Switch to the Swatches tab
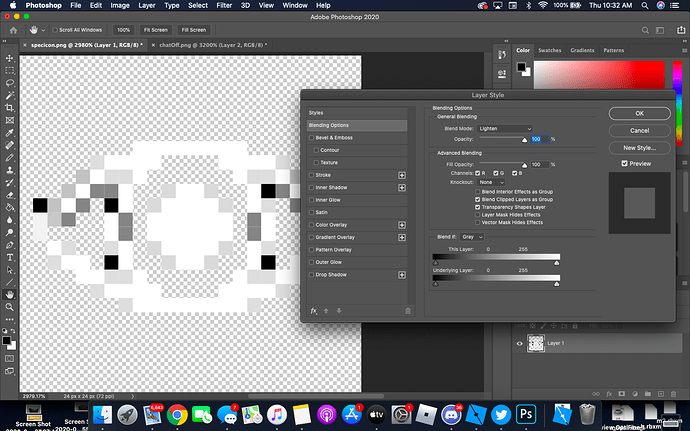 pos(550,50)
